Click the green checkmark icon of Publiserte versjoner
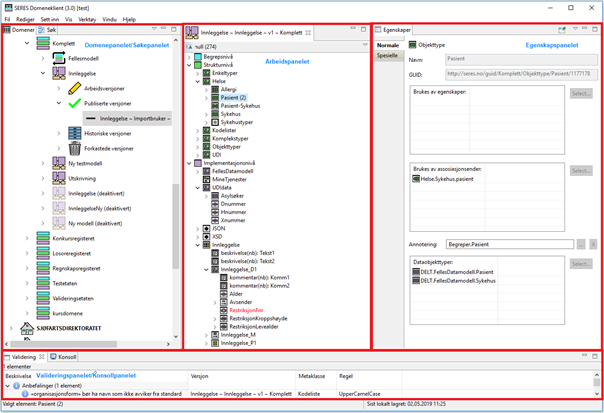This screenshot has width=604, height=413. tap(74, 103)
